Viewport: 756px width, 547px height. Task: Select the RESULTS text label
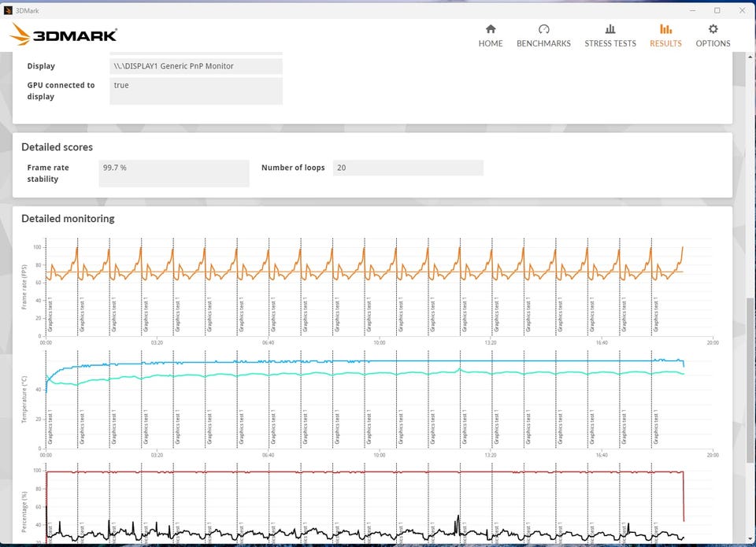coord(665,43)
